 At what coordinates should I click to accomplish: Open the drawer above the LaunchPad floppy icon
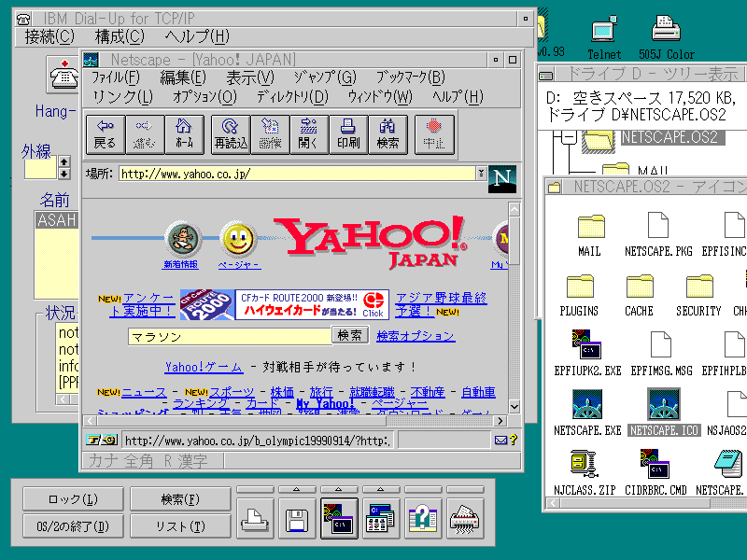pyautogui.click(x=297, y=489)
